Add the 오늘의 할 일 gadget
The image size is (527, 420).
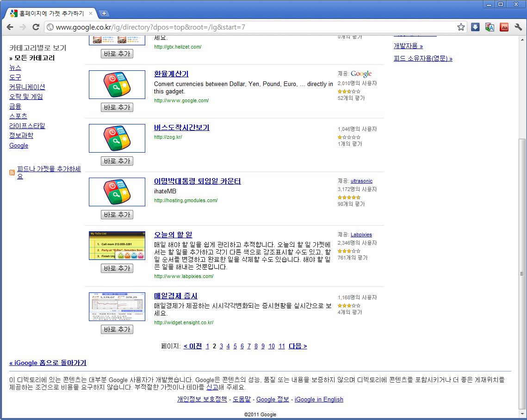pos(117,268)
